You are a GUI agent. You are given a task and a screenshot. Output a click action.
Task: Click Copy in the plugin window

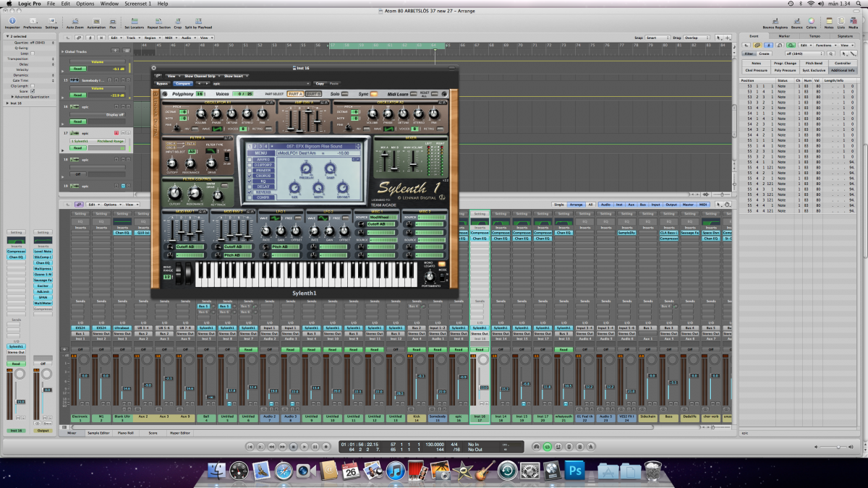click(320, 84)
